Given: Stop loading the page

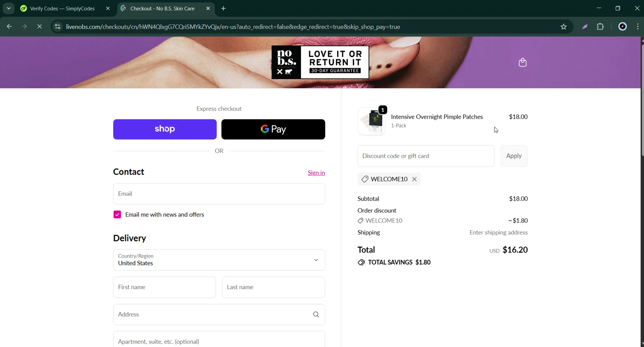Looking at the screenshot, I should [39, 27].
